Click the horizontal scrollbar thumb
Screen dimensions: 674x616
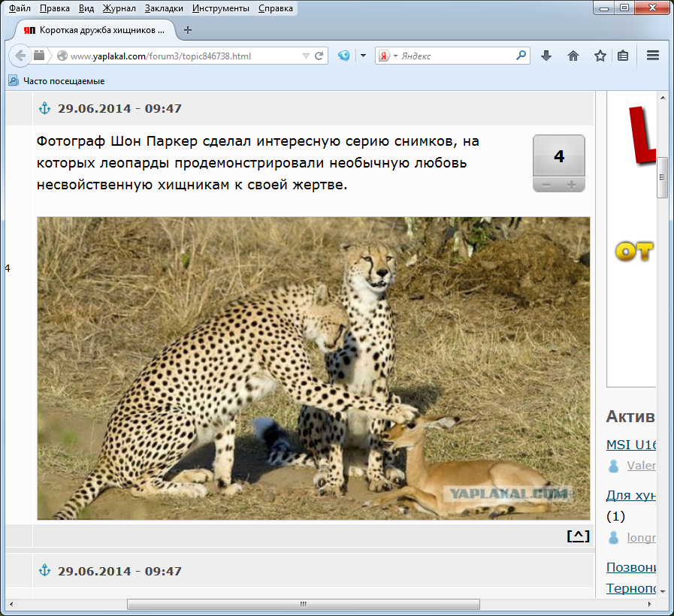303,604
